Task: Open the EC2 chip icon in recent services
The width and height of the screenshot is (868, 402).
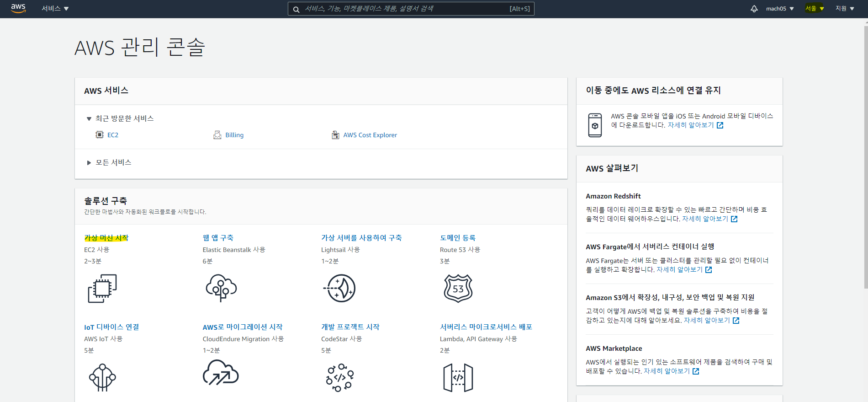Action: tap(100, 135)
